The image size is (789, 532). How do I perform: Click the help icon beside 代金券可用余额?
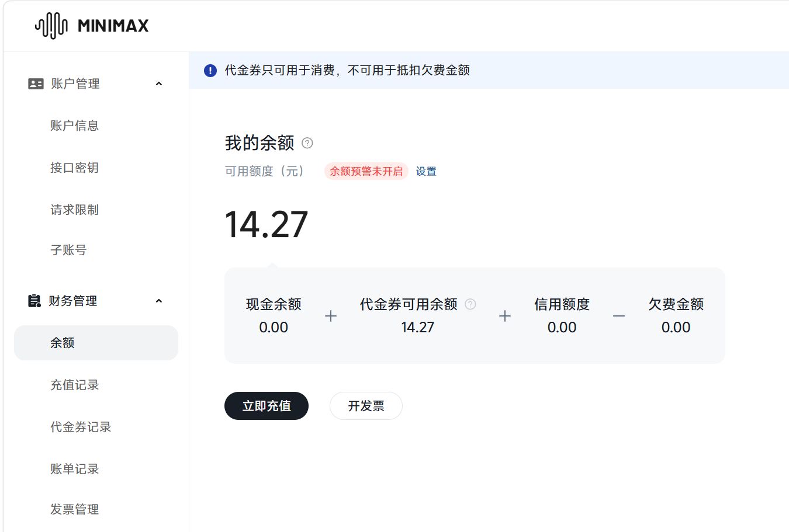click(x=470, y=304)
